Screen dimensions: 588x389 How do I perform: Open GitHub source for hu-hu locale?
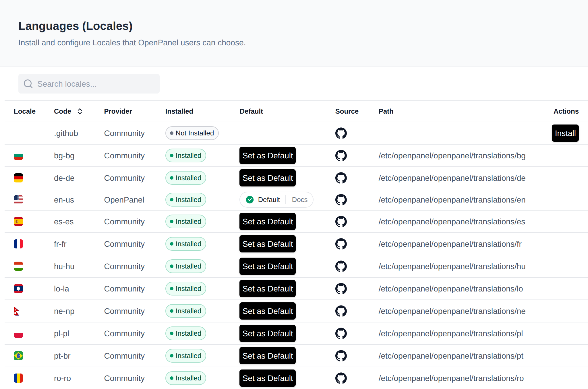[x=341, y=266]
